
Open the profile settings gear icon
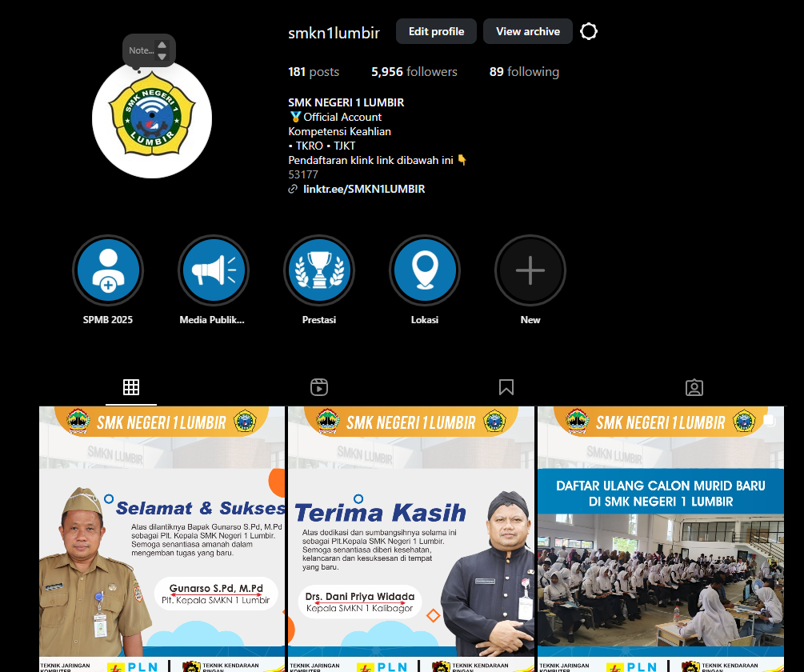[589, 31]
